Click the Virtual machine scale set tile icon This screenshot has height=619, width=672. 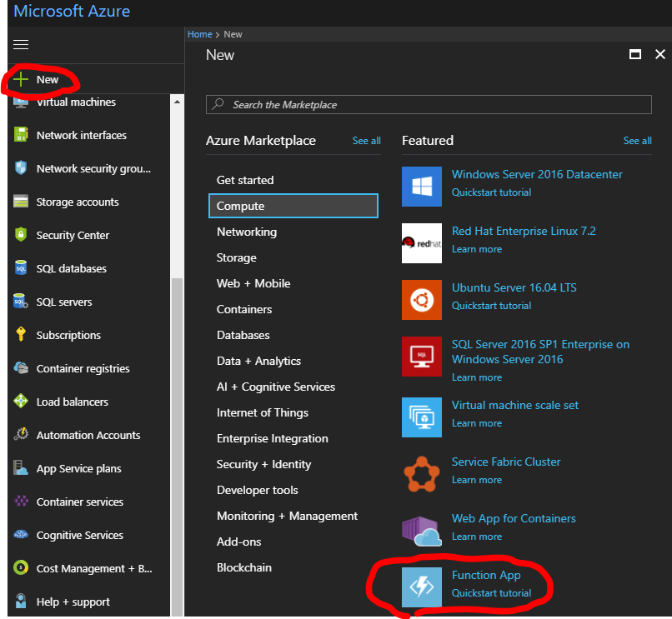[422, 417]
